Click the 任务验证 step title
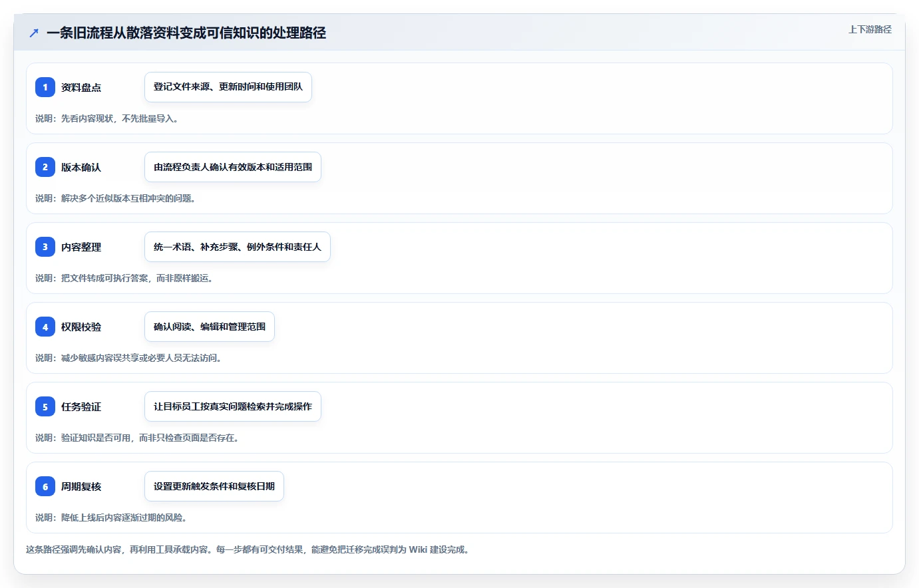Viewport: 919px width, 588px height. click(81, 406)
